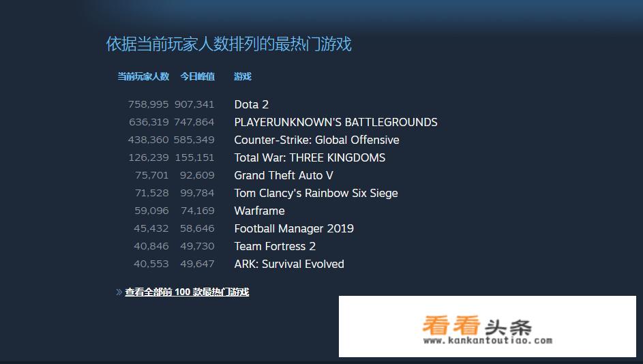643x364 pixels.
Task: Select current players value 40,553
Action: tap(151, 264)
